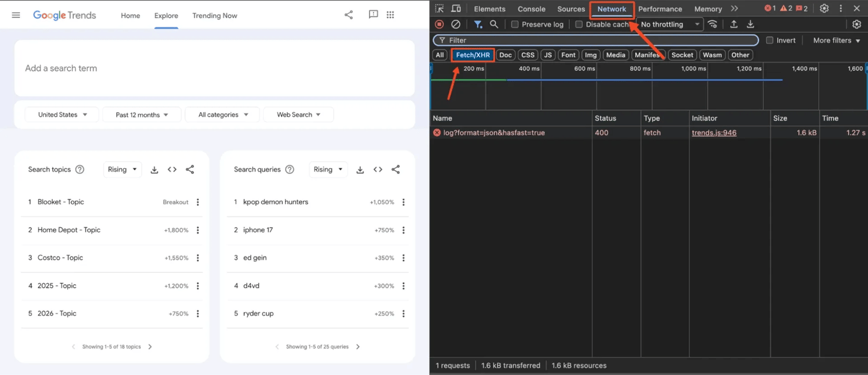This screenshot has height=375, width=868.
Task: Click the trends.js:946 initiator link
Action: [714, 133]
